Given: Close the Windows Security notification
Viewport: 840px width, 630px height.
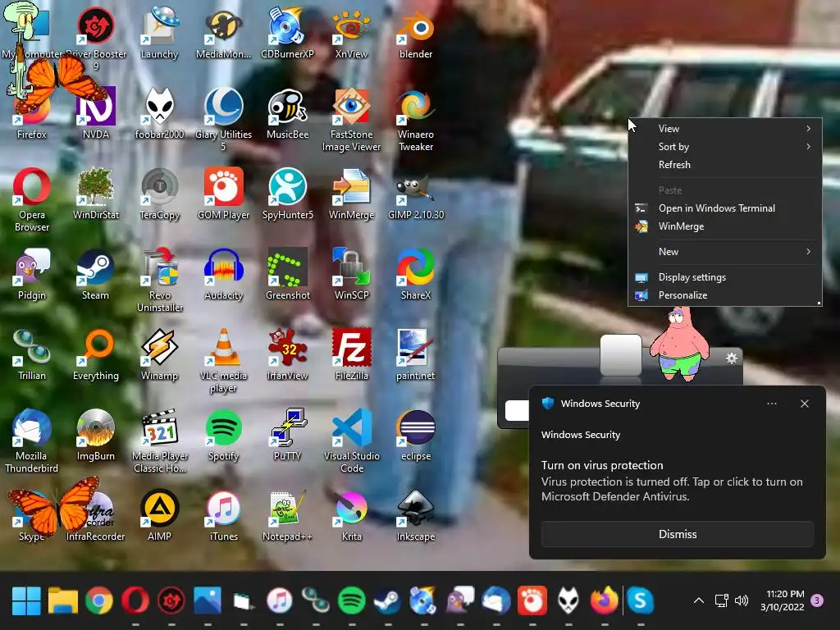Looking at the screenshot, I should (x=804, y=404).
